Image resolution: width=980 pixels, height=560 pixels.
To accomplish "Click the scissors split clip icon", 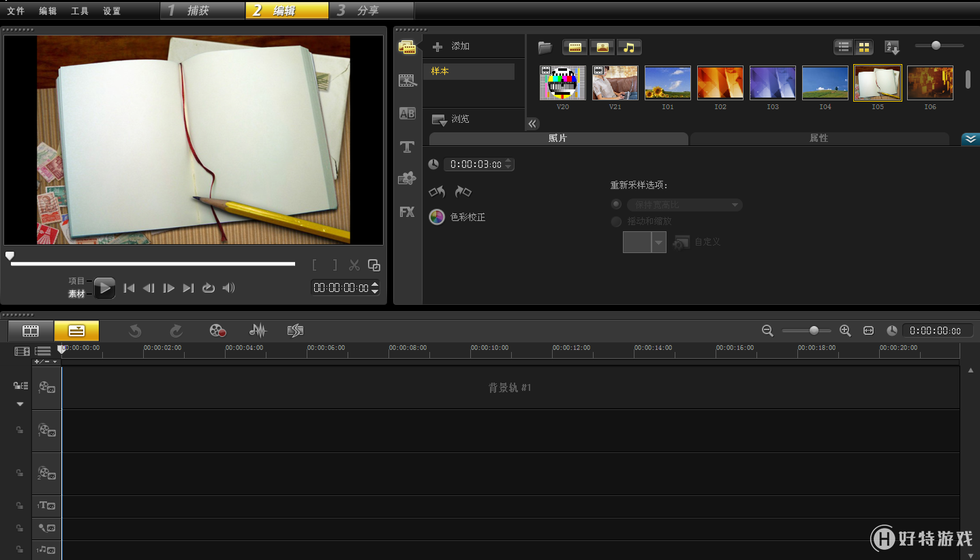I will (x=354, y=265).
